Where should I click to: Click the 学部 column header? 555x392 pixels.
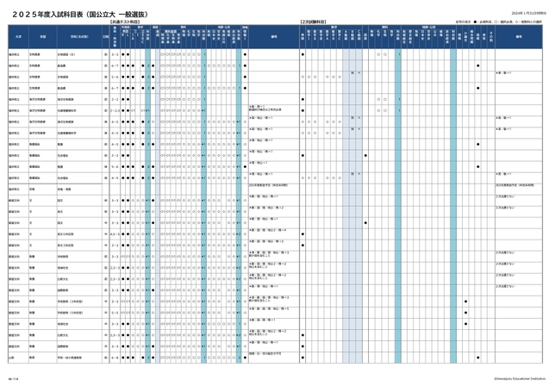tap(41, 37)
